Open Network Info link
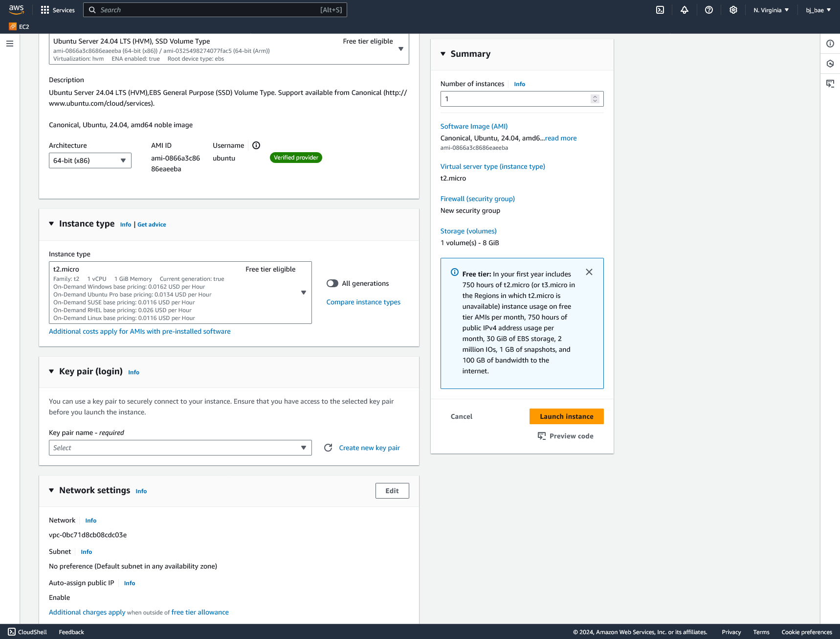840x639 pixels. [x=91, y=521]
